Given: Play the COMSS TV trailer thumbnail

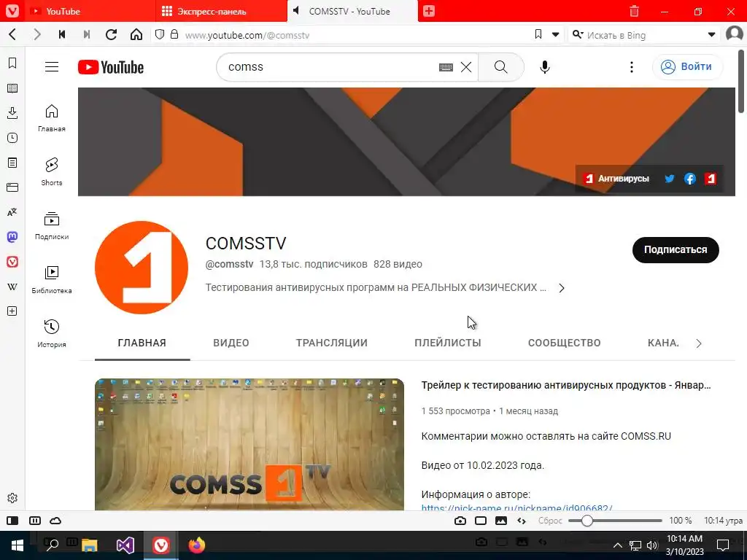Looking at the screenshot, I should coord(249,444).
